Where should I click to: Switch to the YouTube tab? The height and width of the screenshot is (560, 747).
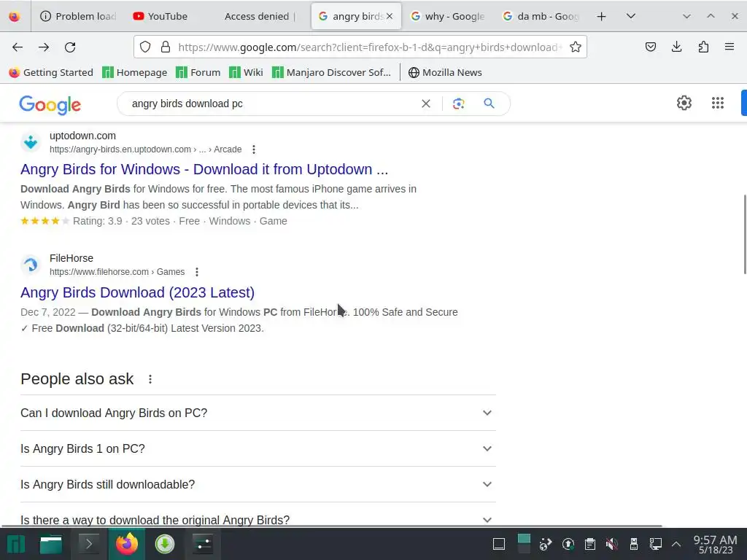click(x=168, y=16)
